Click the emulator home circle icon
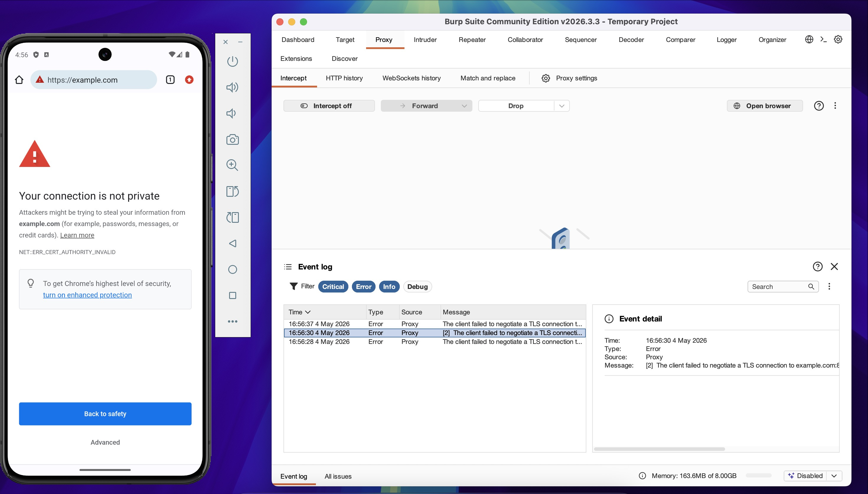The width and height of the screenshot is (868, 494). (233, 269)
